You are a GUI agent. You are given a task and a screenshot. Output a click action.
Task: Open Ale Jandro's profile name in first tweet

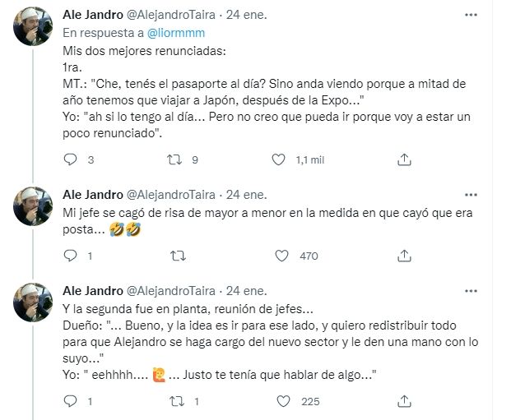click(91, 15)
